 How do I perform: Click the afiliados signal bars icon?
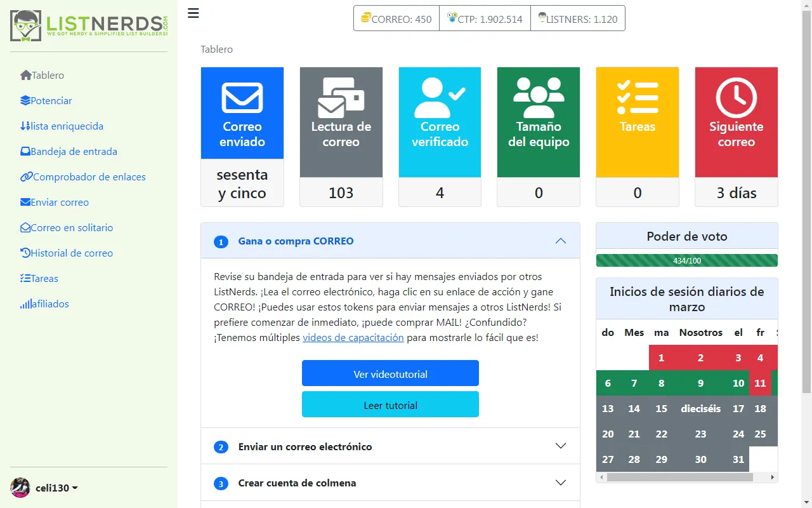pyautogui.click(x=25, y=304)
